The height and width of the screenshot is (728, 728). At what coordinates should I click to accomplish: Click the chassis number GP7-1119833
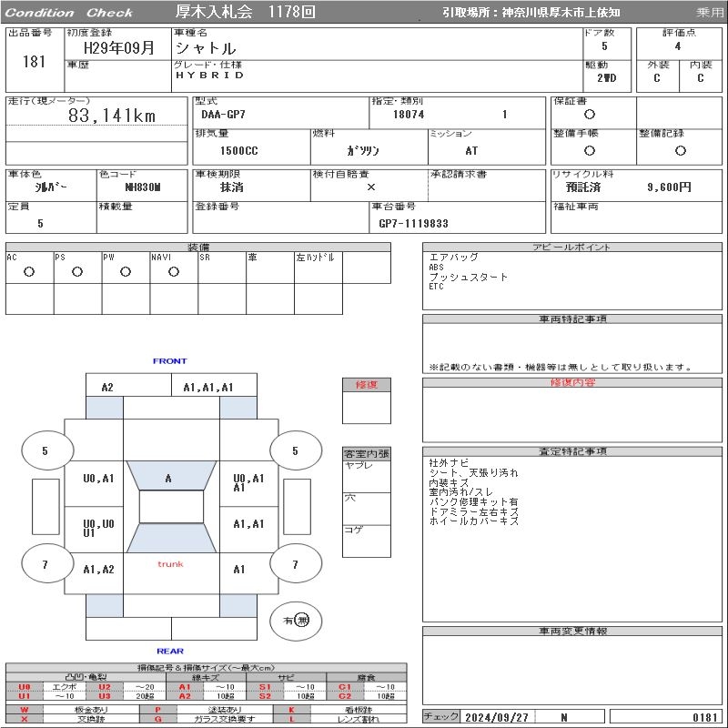click(x=414, y=224)
